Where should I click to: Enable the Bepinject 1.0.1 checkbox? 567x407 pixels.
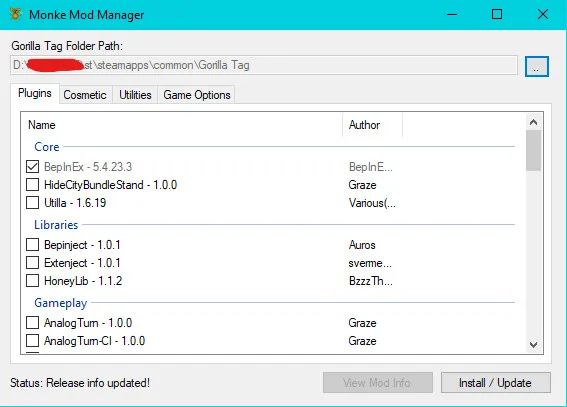point(33,245)
